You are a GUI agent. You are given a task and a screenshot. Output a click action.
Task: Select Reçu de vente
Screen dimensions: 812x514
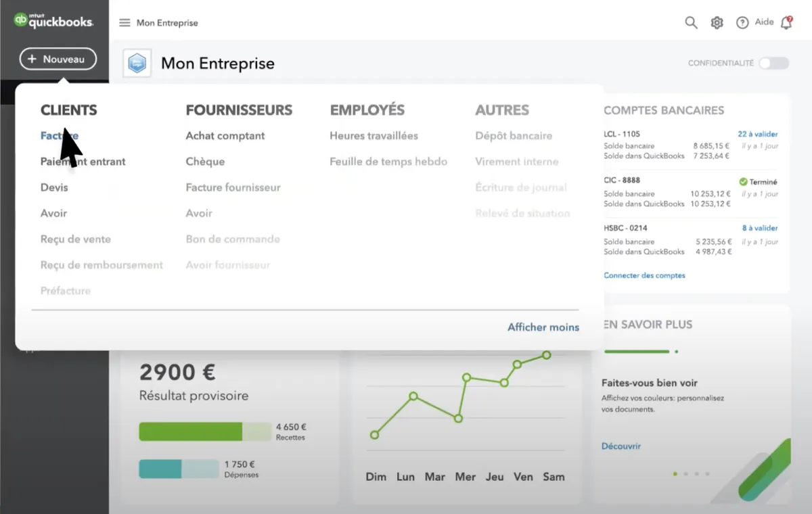click(x=76, y=239)
